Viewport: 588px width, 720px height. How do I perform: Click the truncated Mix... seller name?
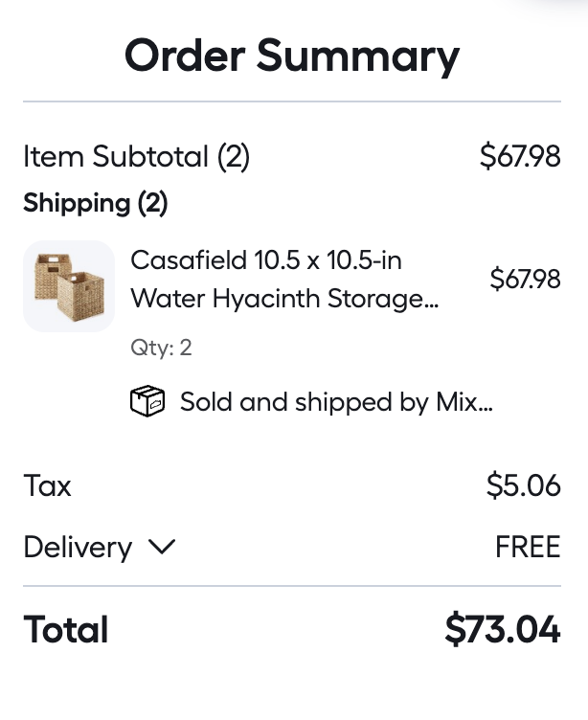[464, 402]
